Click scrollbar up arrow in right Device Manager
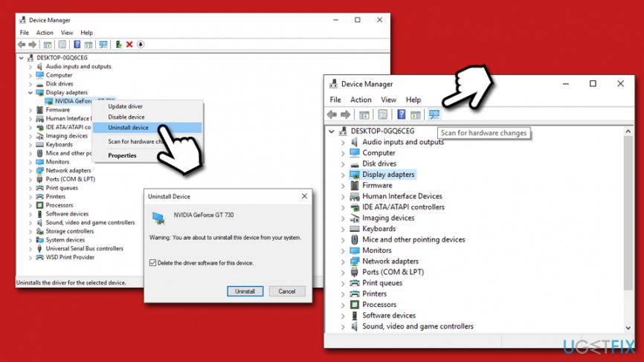 628,132
